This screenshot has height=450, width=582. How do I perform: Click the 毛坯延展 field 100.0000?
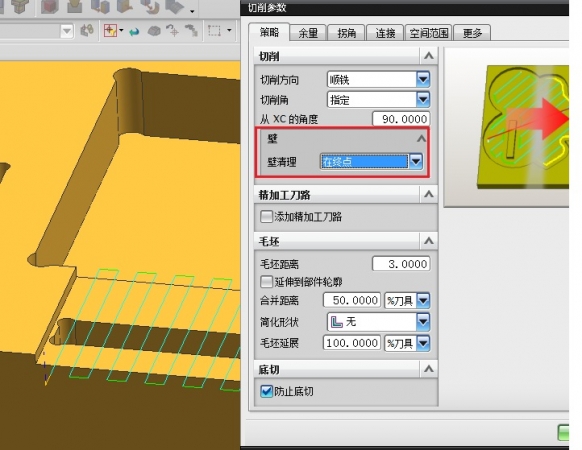pyautogui.click(x=352, y=343)
